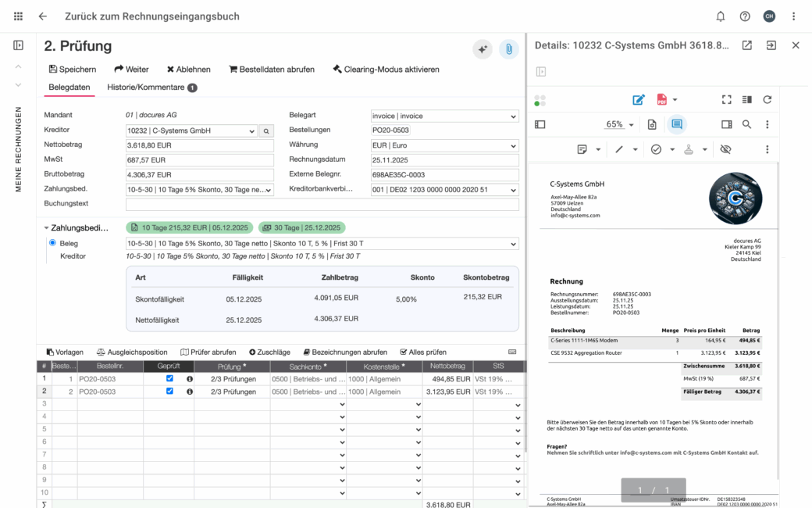Download the invoice as PDF
Viewport: 812px width, 508px height.
pos(661,100)
